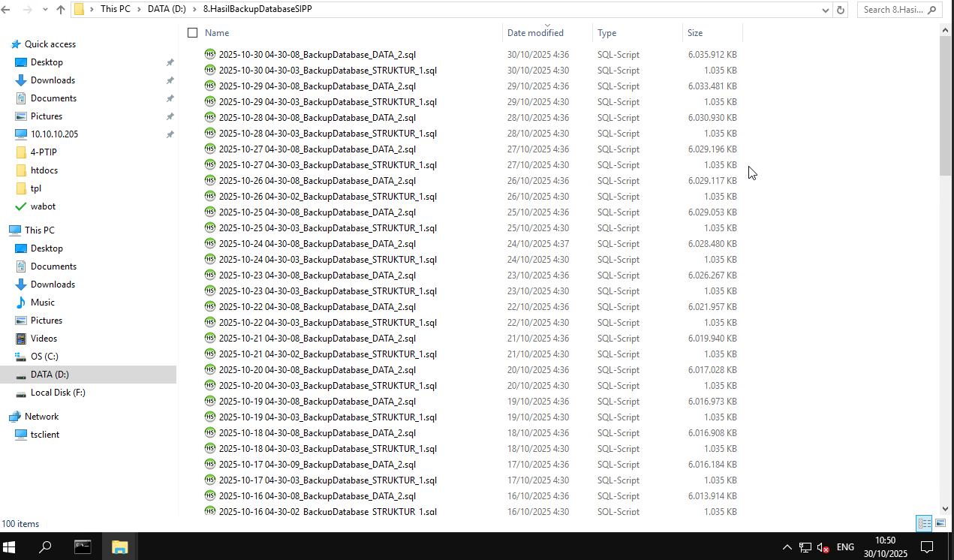The width and height of the screenshot is (954, 560).
Task: Open the notification center icon
Action: (927, 546)
